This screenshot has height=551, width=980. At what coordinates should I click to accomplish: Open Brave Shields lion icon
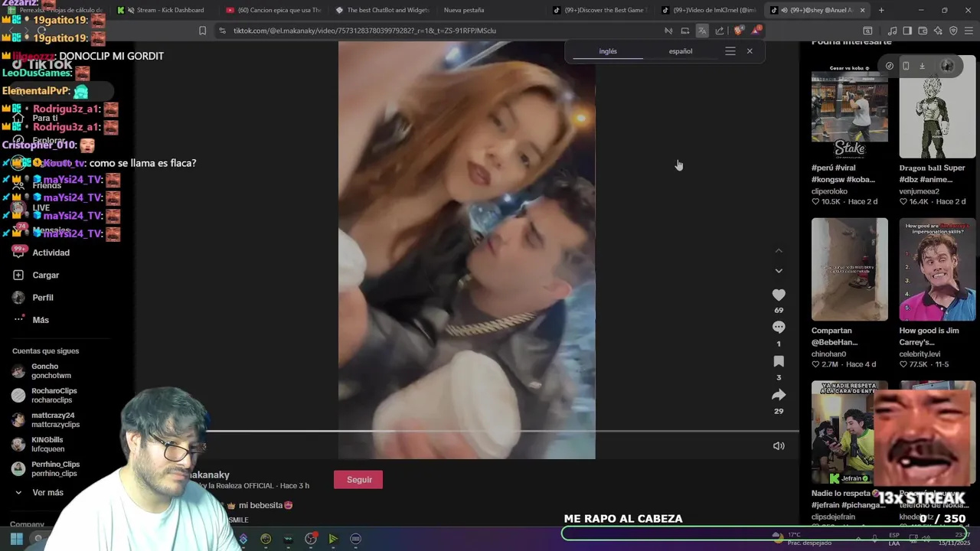[738, 31]
